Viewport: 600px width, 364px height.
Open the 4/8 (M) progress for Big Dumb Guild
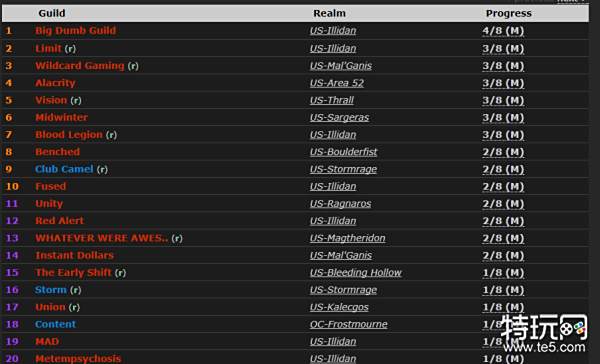coord(503,31)
